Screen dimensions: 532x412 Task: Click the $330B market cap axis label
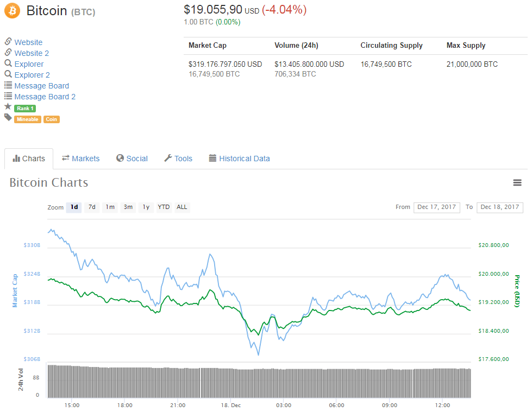pos(32,245)
